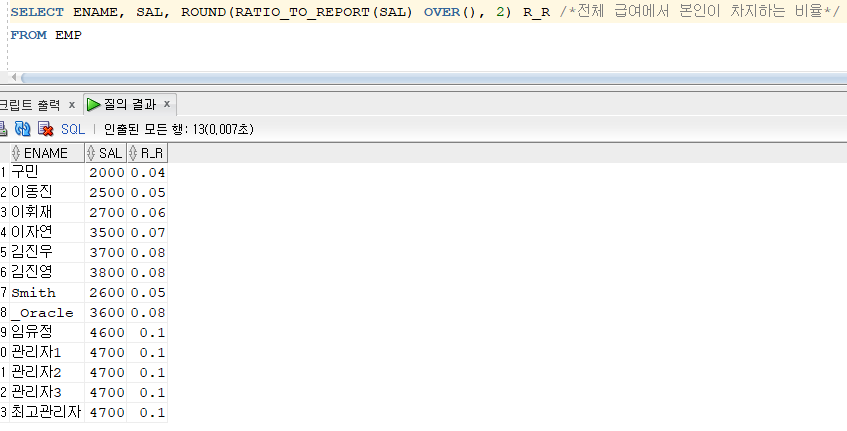Click the 4700 salary in 최고관리자 row
The height and width of the screenshot is (431, 847).
point(106,413)
